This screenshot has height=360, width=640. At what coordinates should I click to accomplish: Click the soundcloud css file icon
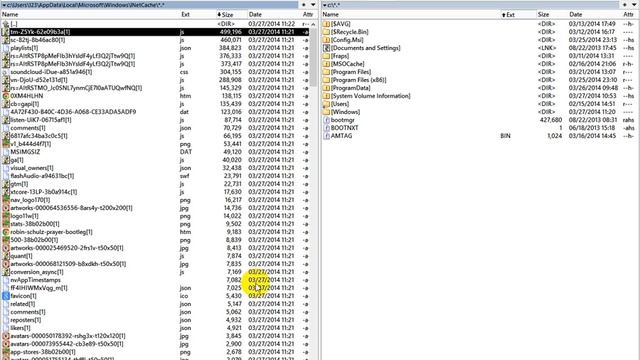pyautogui.click(x=6, y=72)
